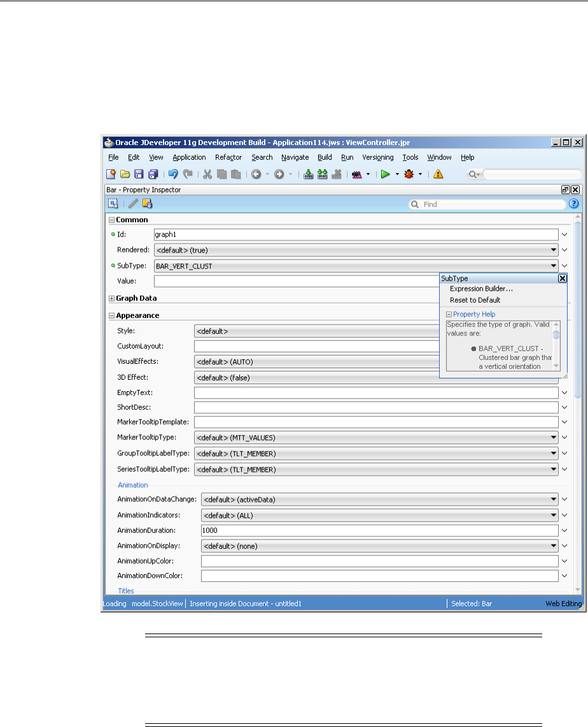Click the Ant build icon
Image resolution: width=588 pixels, height=727 pixels.
[x=356, y=174]
